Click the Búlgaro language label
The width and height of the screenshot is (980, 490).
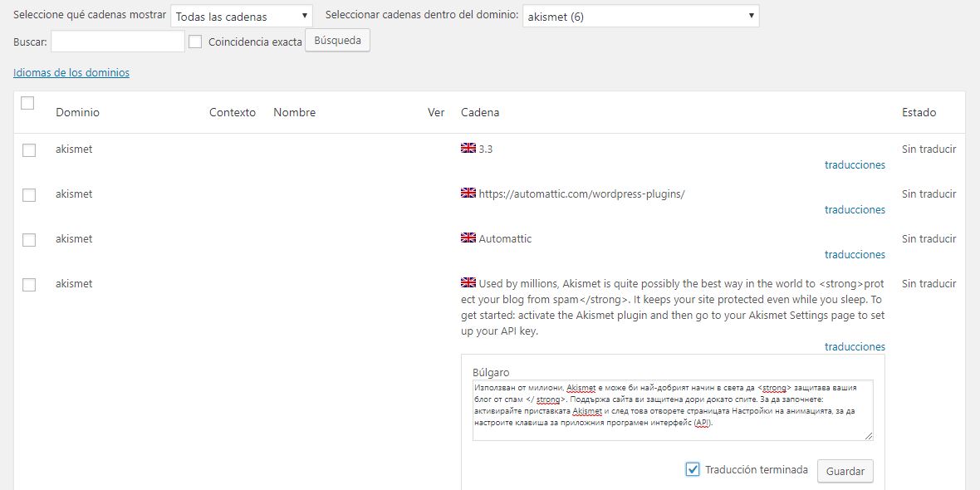491,372
